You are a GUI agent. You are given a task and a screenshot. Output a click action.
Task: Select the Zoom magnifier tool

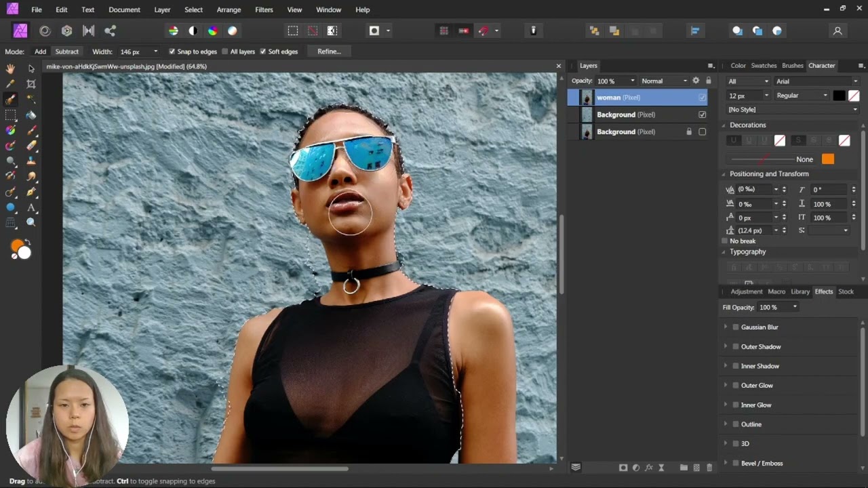tap(31, 222)
